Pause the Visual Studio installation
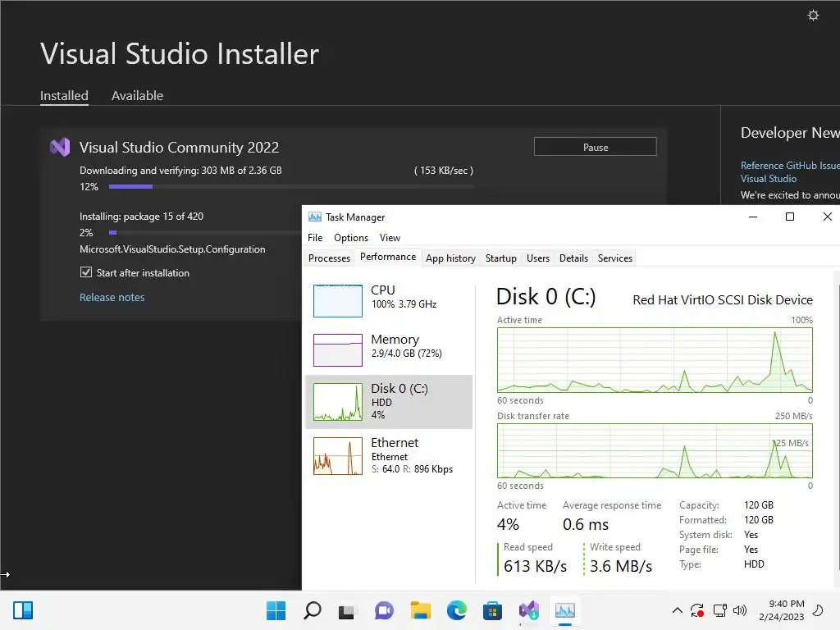840x630 pixels. tap(596, 147)
